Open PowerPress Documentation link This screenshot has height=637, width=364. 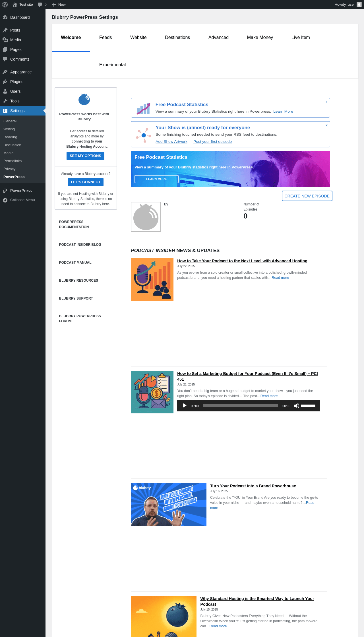(74, 224)
